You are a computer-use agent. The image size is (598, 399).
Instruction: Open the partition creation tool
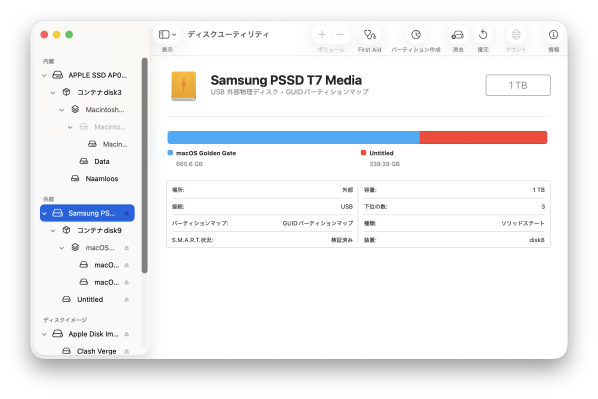tap(416, 35)
